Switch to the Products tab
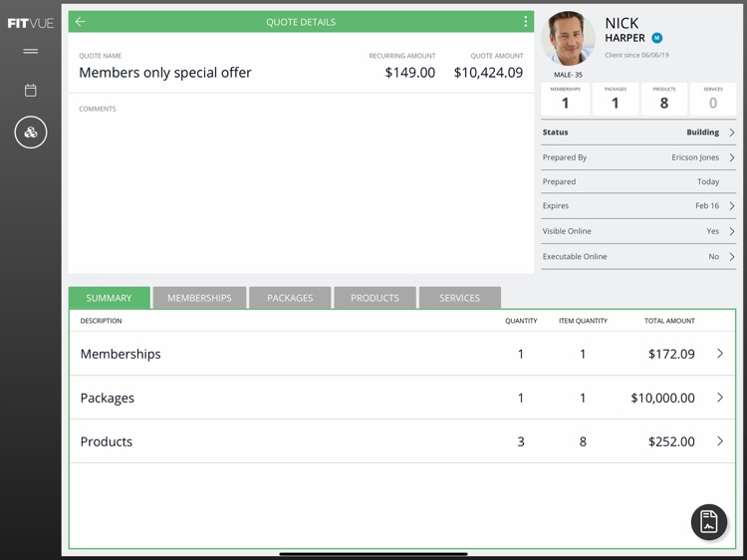The height and width of the screenshot is (560, 747). (374, 298)
